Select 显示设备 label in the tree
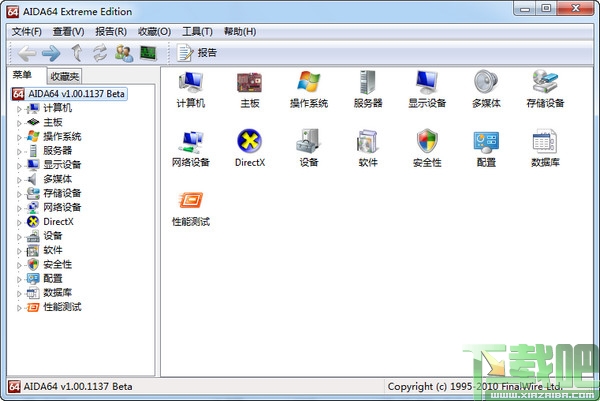The width and height of the screenshot is (600, 401). coord(62,165)
